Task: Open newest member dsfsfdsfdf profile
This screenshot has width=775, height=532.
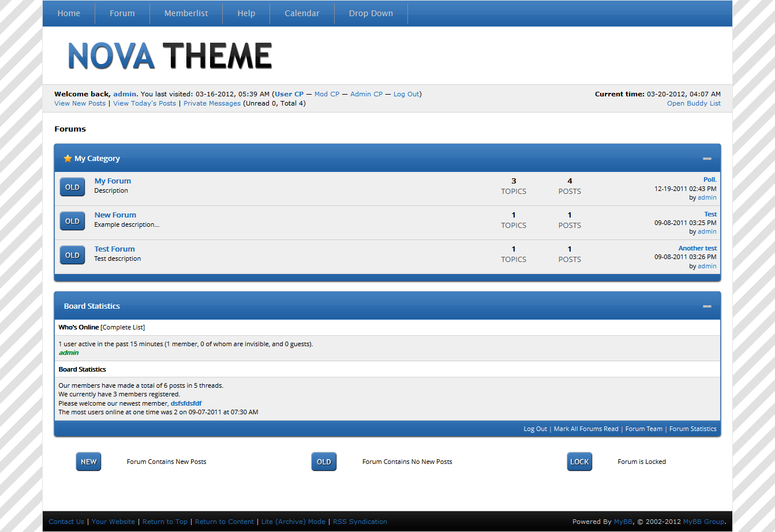Action: (186, 403)
